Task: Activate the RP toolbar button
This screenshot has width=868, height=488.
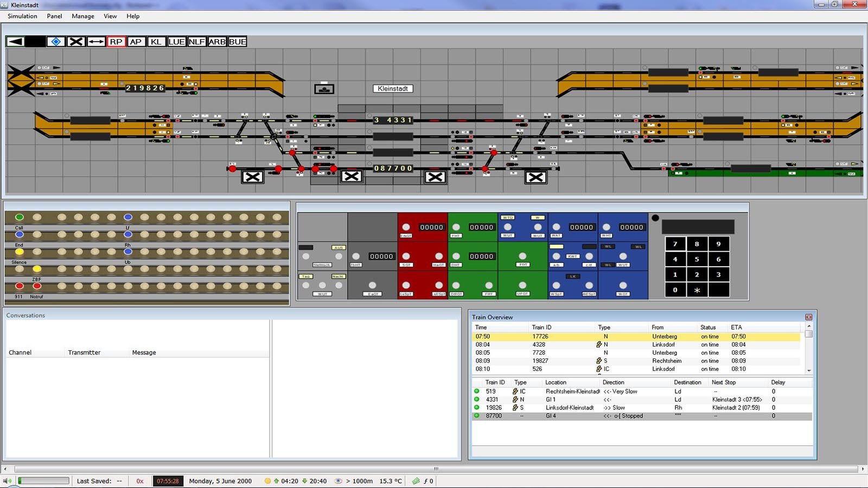Action: pos(116,42)
